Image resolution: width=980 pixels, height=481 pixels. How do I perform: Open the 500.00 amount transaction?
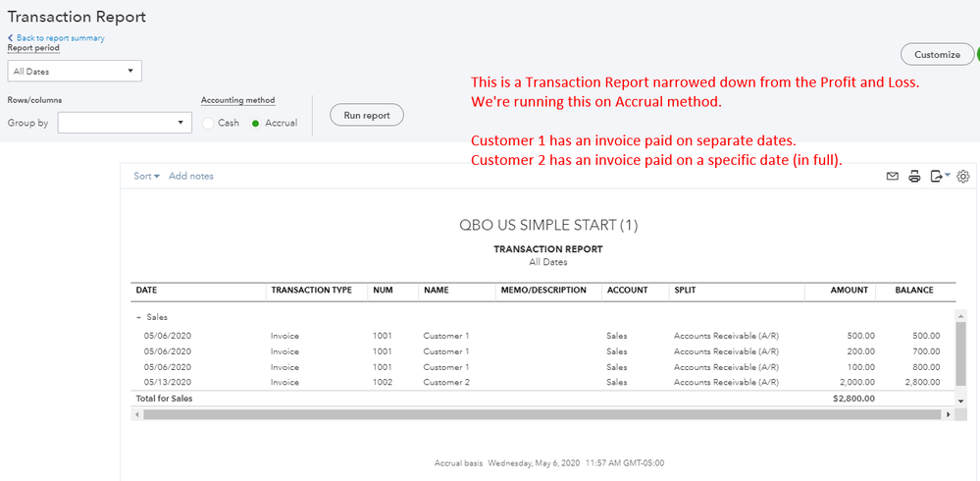(860, 336)
